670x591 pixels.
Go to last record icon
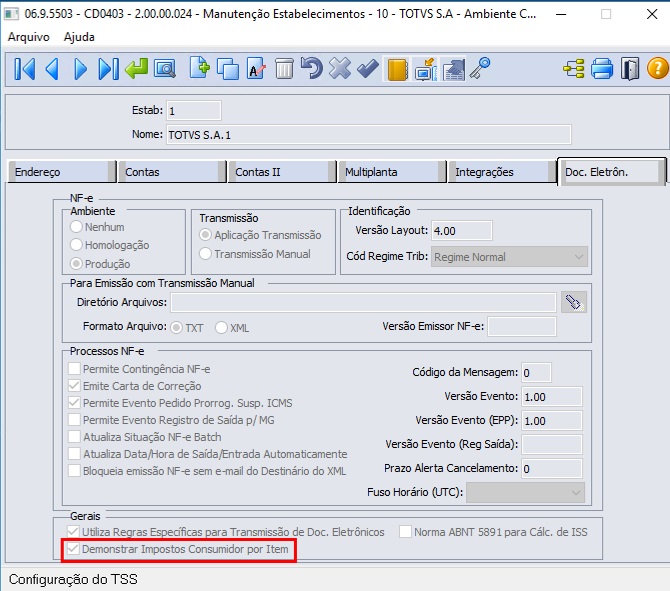pyautogui.click(x=108, y=69)
